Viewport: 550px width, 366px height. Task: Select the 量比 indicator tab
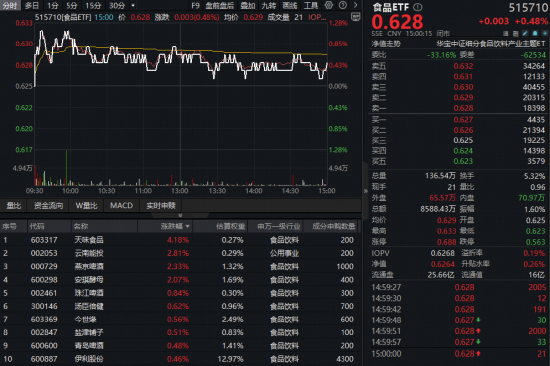[14, 205]
